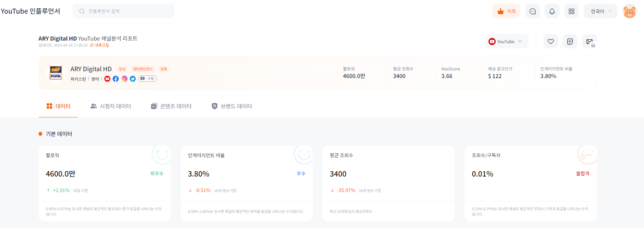Open the channel's Instagram icon link
The image size is (644, 228).
coord(124,79)
